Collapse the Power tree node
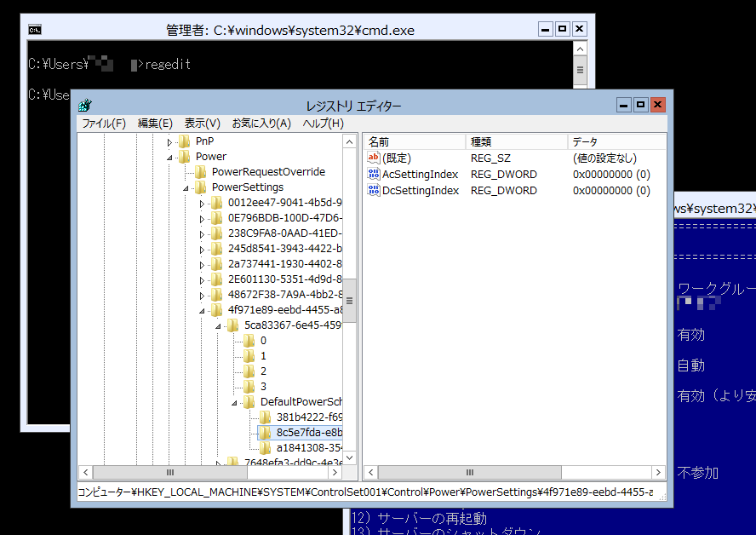 pos(169,158)
